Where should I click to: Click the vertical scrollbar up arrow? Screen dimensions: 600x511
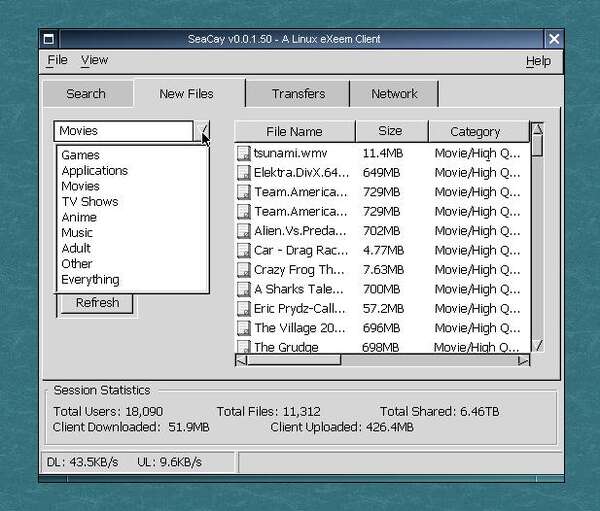pos(538,128)
